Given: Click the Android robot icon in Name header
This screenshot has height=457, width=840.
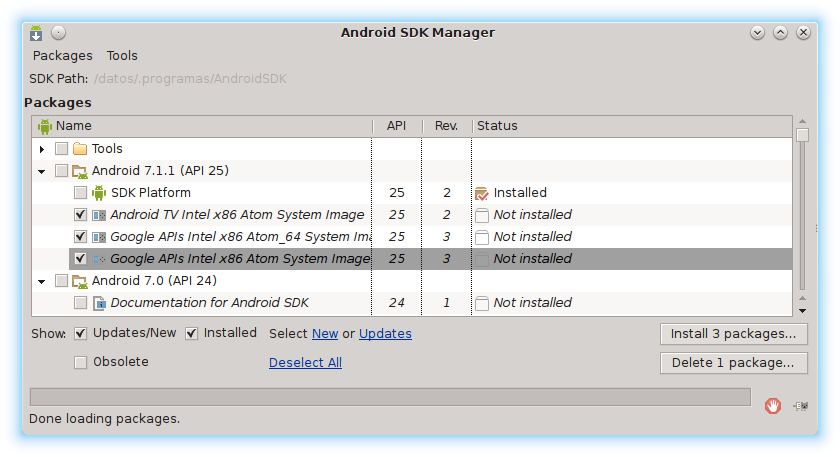Looking at the screenshot, I should click(x=44, y=126).
